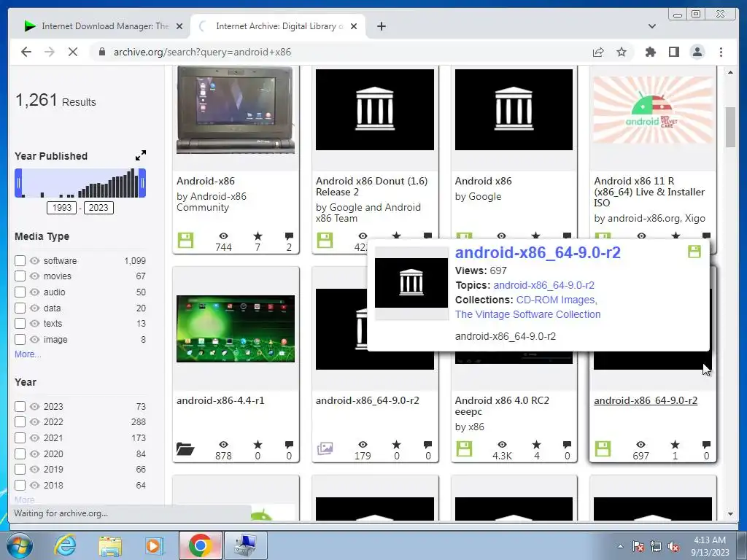Expand the Year Published histogram
747x560 pixels.
coord(141,156)
